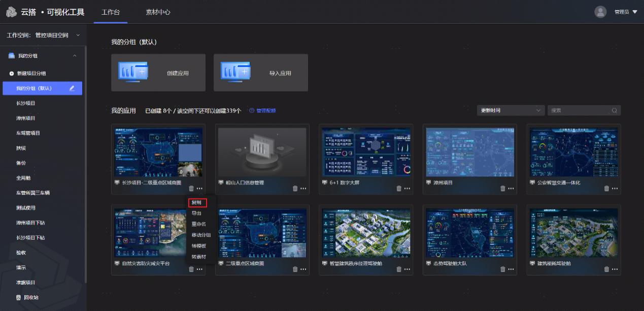Click trash icon on 长沙项目-二级重点区域商圈 card
This screenshot has height=311, width=644.
(191, 189)
